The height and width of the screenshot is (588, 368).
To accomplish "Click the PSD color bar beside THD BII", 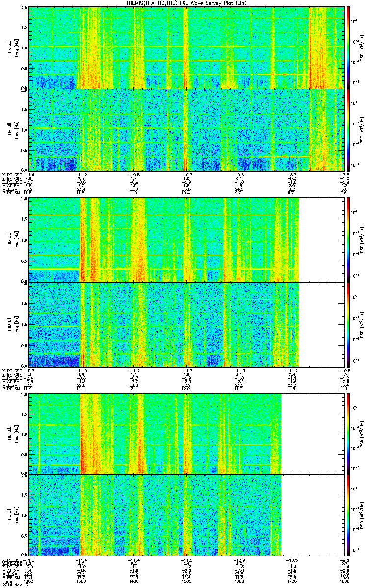I will pos(349,324).
